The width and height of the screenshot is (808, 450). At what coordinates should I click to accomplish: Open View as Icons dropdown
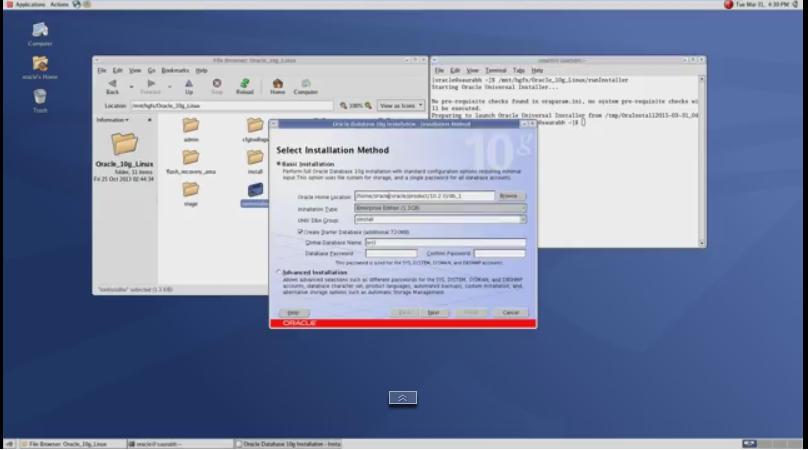coord(401,106)
